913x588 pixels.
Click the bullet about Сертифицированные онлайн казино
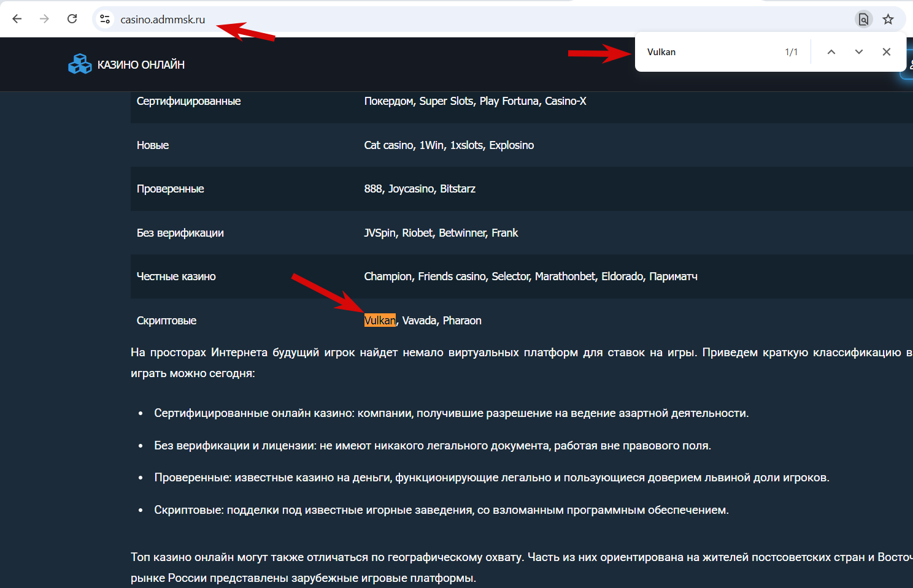(451, 413)
